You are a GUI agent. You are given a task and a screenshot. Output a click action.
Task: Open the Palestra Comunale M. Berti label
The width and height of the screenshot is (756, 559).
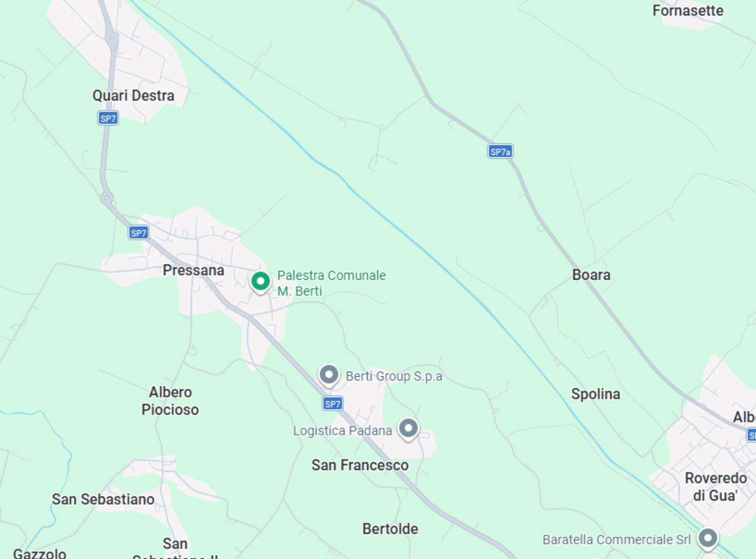tap(331, 283)
